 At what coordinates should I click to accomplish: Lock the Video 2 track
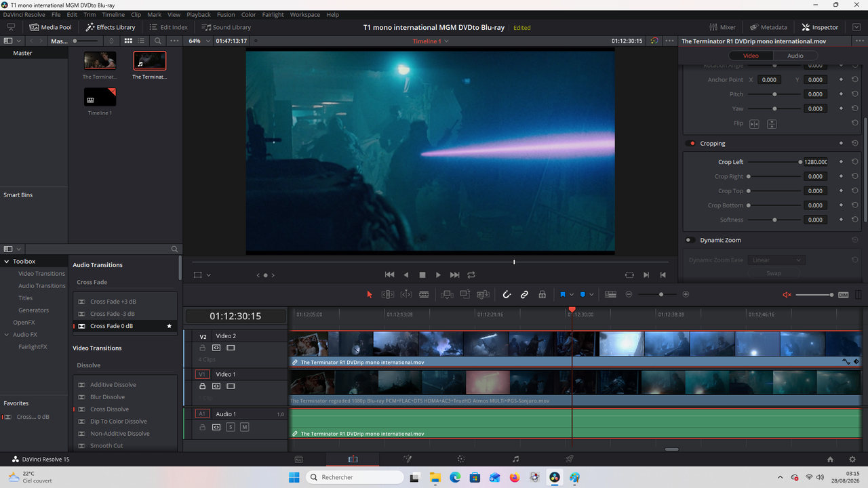[x=202, y=348]
